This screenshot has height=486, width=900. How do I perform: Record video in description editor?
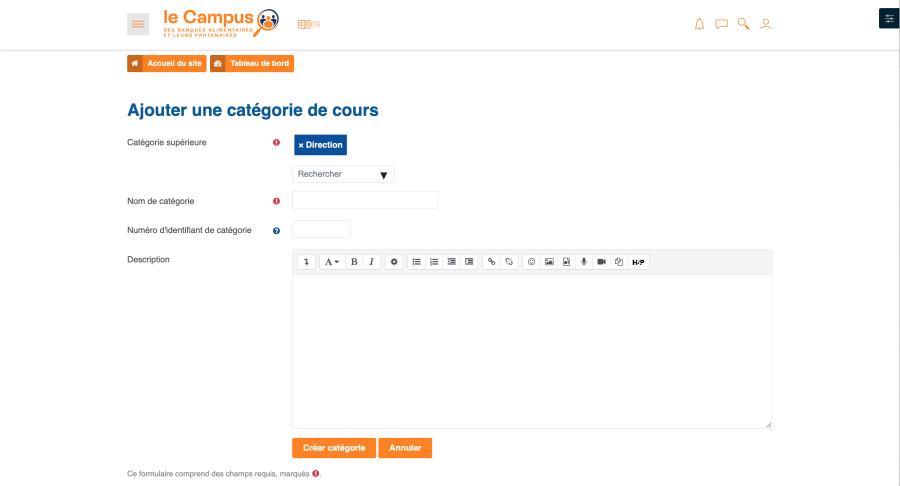click(x=601, y=262)
